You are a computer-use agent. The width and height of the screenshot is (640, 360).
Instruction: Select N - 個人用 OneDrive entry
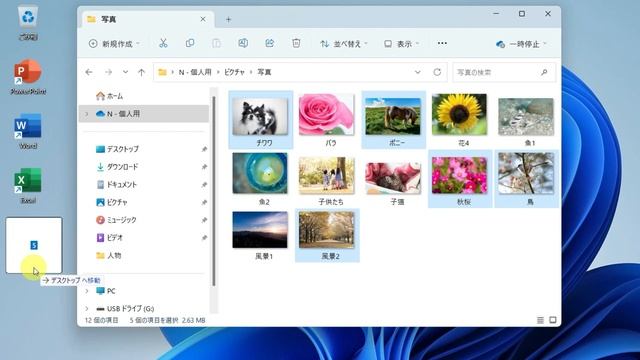144,114
